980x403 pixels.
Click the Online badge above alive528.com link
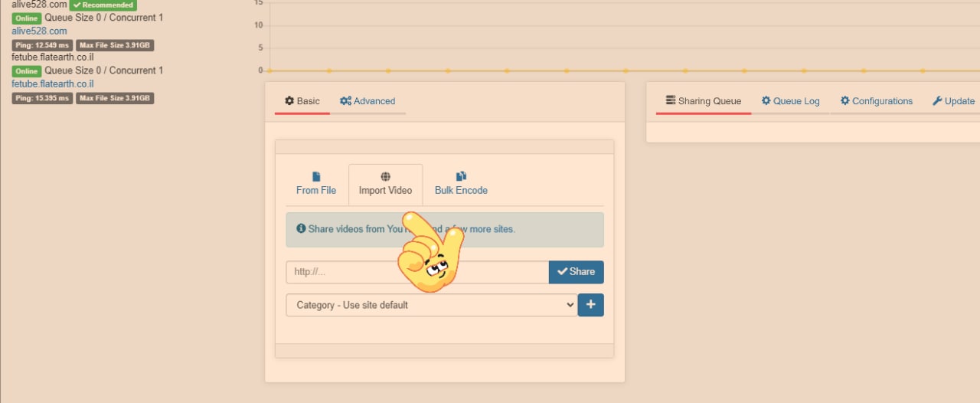(26, 18)
